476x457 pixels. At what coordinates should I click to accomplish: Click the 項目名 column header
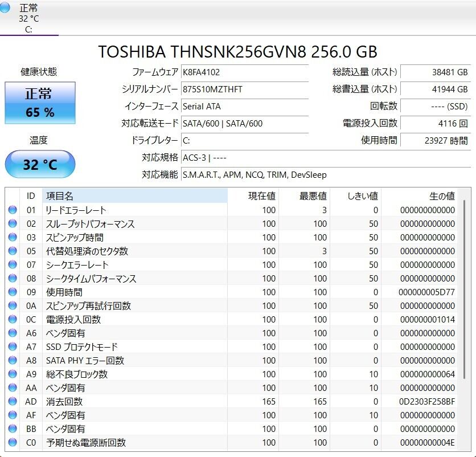(x=135, y=196)
